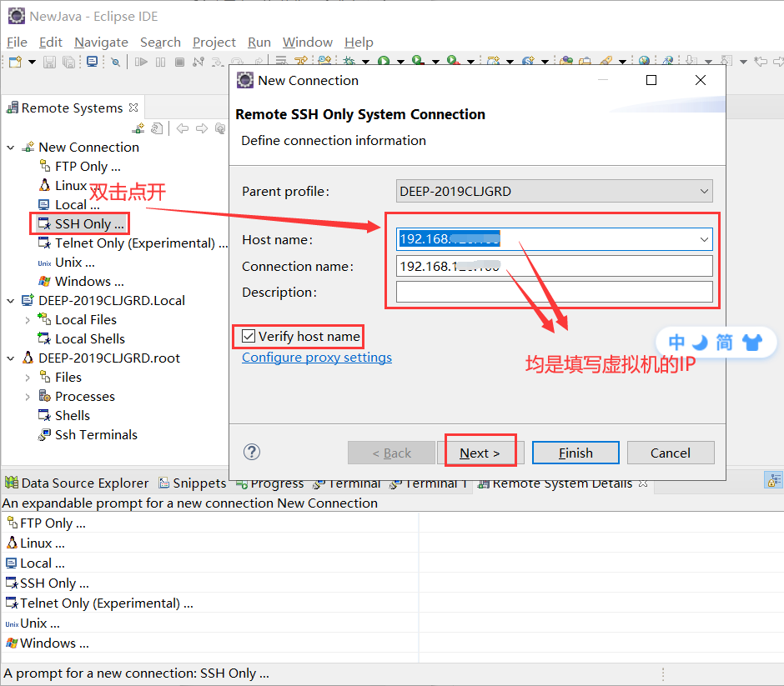Viewport: 784px width, 686px height.
Task: Open the Search menu
Action: (160, 43)
